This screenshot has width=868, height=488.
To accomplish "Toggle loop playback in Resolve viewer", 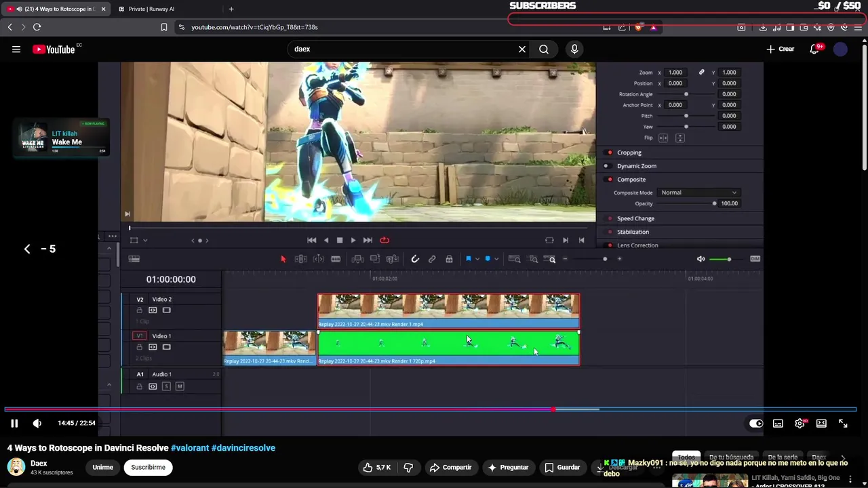I will [x=384, y=240].
